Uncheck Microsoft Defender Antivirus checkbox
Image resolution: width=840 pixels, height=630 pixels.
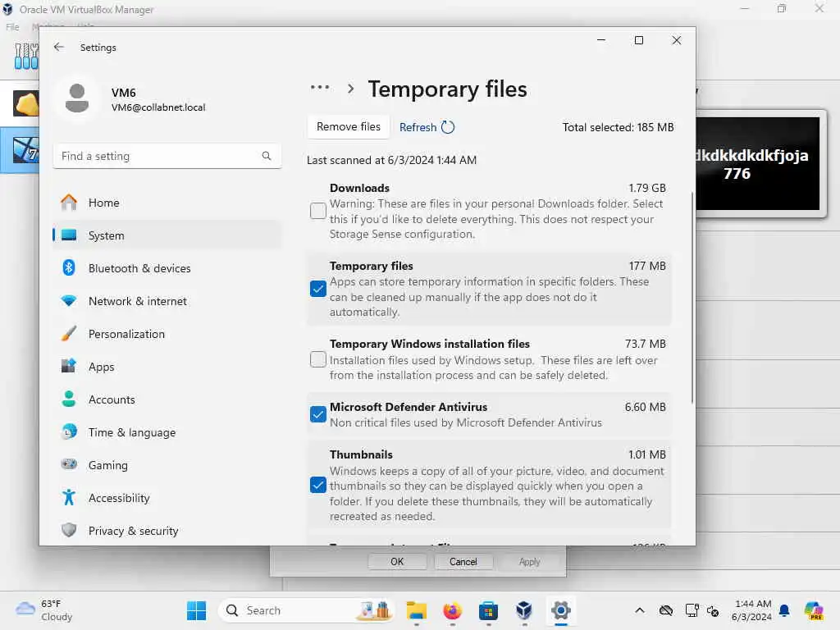(x=318, y=414)
